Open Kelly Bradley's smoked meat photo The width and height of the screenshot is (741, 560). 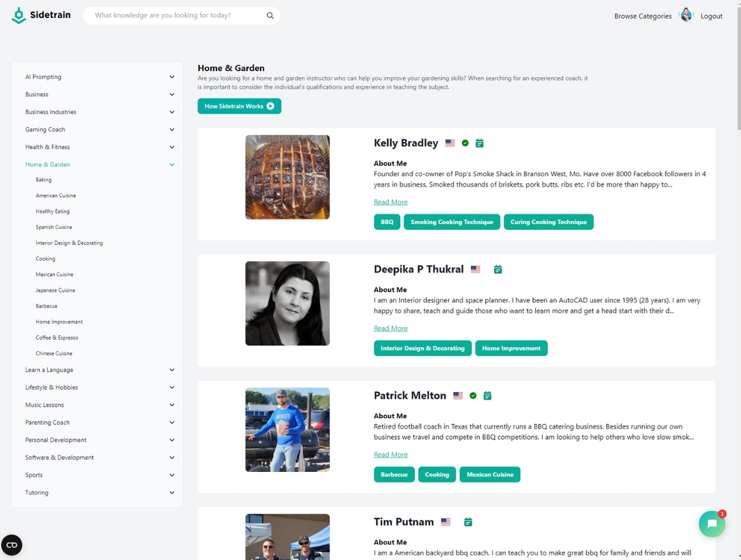[x=288, y=177]
